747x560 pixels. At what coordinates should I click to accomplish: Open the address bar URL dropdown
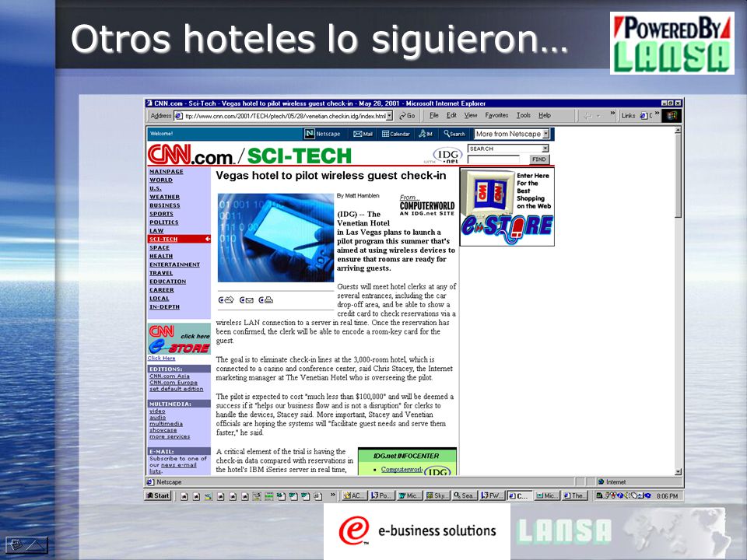(x=389, y=116)
